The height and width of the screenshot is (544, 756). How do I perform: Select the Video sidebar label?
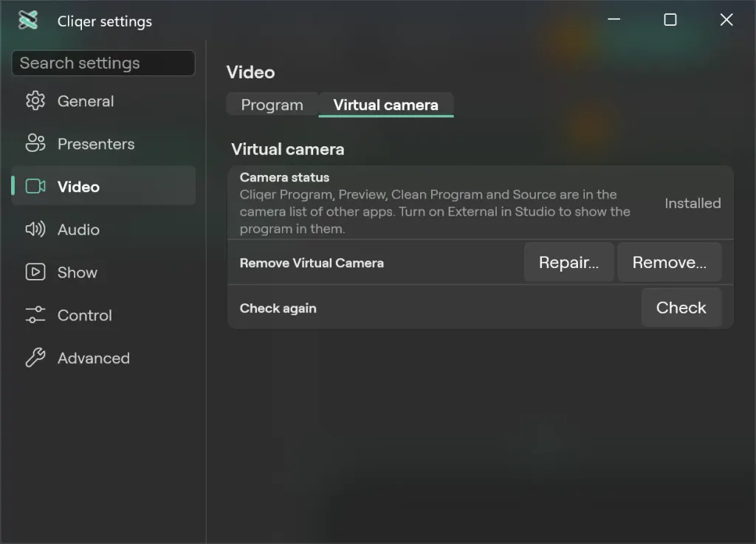[x=78, y=187]
